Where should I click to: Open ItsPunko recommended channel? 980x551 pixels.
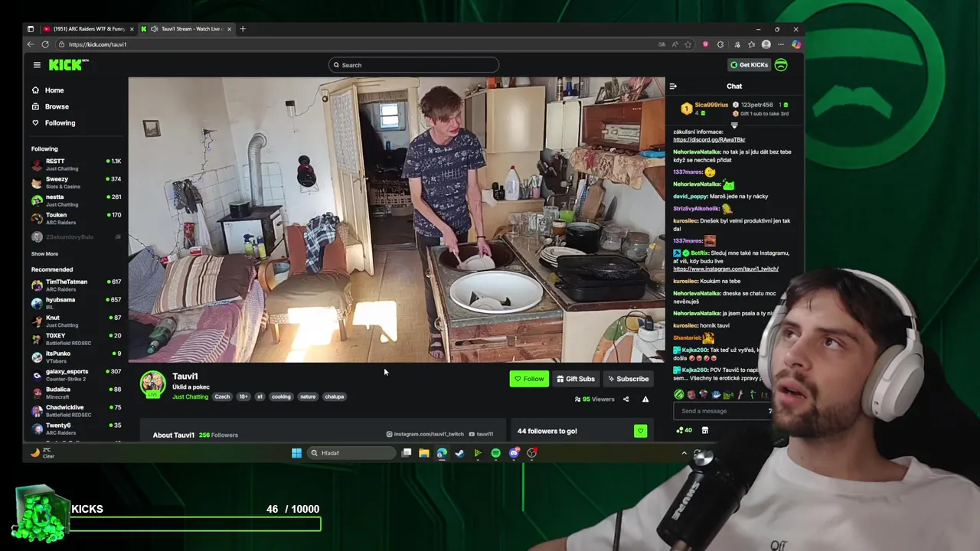pyautogui.click(x=76, y=357)
